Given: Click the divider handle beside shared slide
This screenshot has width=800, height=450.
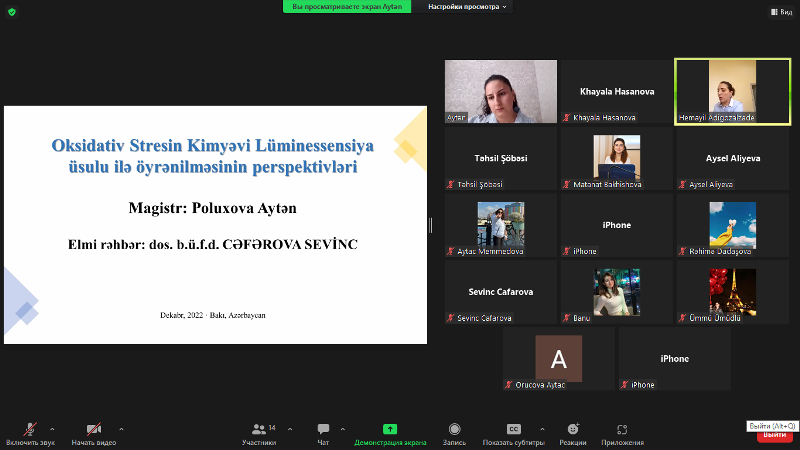Looking at the screenshot, I should pyautogui.click(x=432, y=225).
